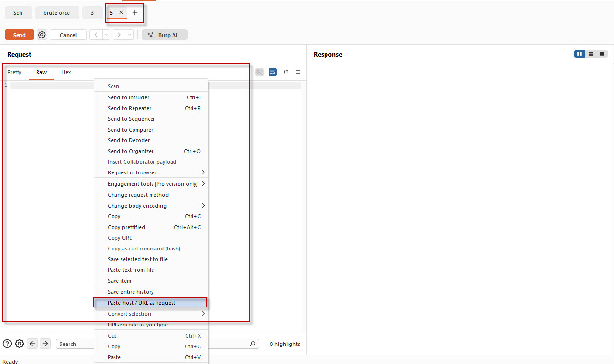Open Repeater tab 3
The width and height of the screenshot is (614, 364).
(x=92, y=13)
